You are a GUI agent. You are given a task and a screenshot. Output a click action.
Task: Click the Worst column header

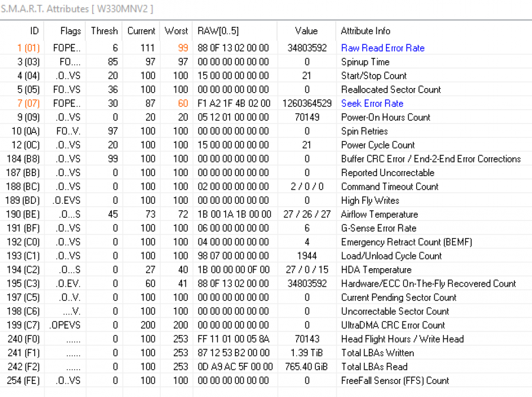176,31
